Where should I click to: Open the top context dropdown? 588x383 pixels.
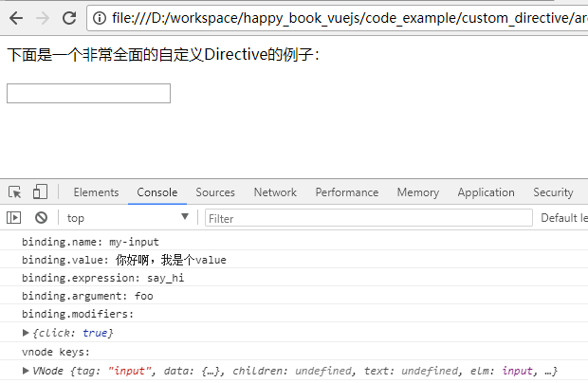[x=128, y=218]
